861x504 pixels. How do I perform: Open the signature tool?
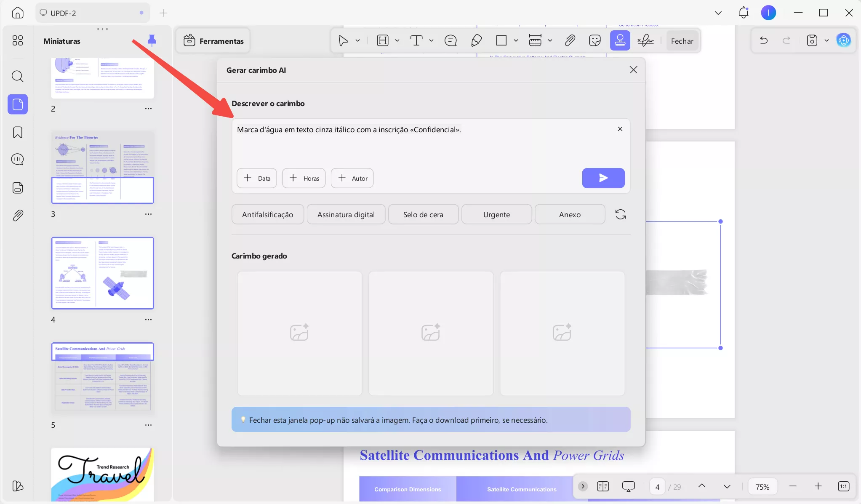(645, 41)
